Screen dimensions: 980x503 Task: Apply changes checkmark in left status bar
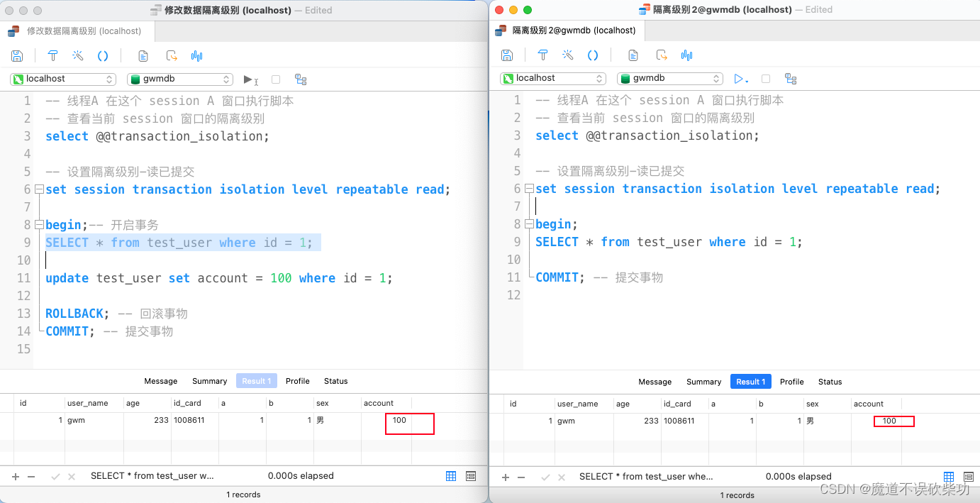(x=55, y=477)
